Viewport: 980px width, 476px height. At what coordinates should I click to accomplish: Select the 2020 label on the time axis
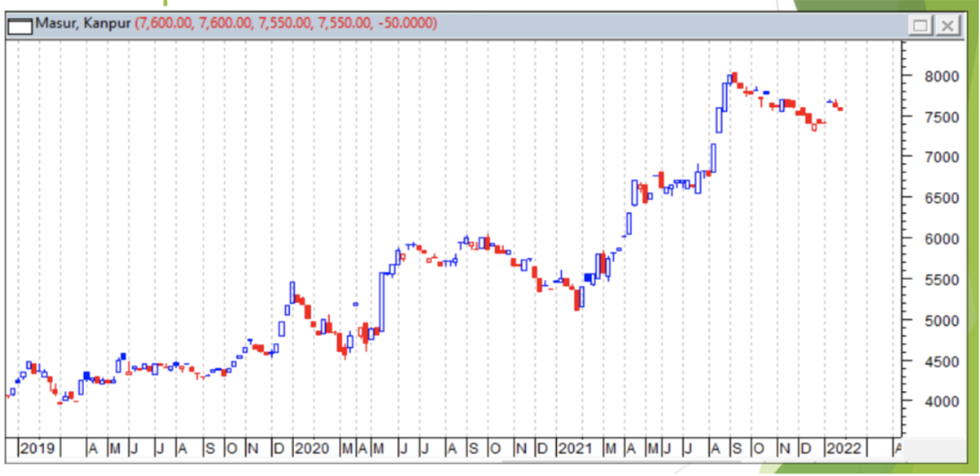click(311, 448)
